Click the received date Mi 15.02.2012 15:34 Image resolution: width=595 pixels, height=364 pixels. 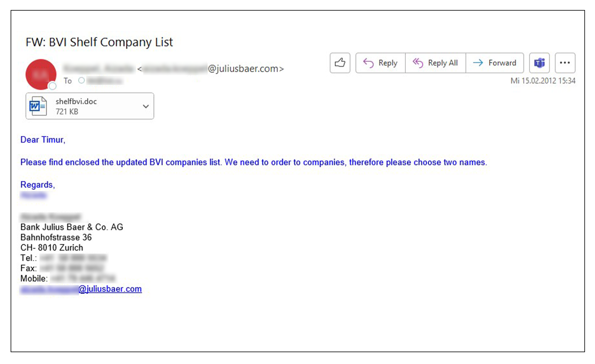tap(543, 81)
